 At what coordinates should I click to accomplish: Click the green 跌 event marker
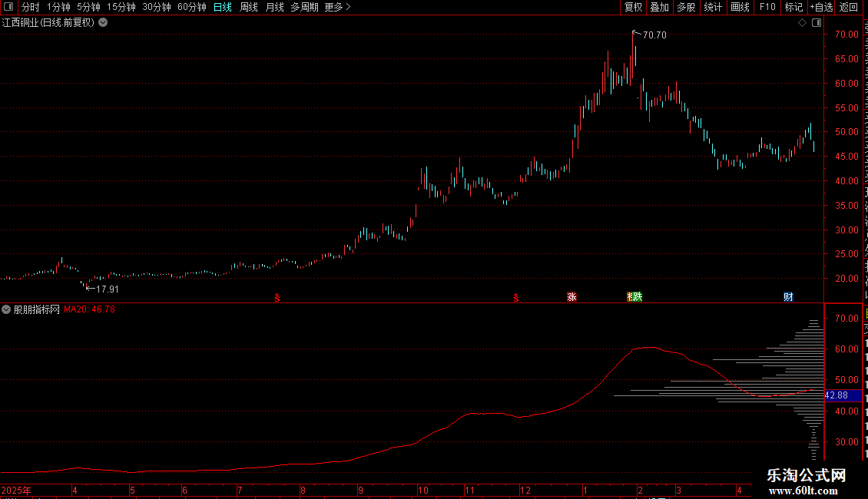coord(638,297)
